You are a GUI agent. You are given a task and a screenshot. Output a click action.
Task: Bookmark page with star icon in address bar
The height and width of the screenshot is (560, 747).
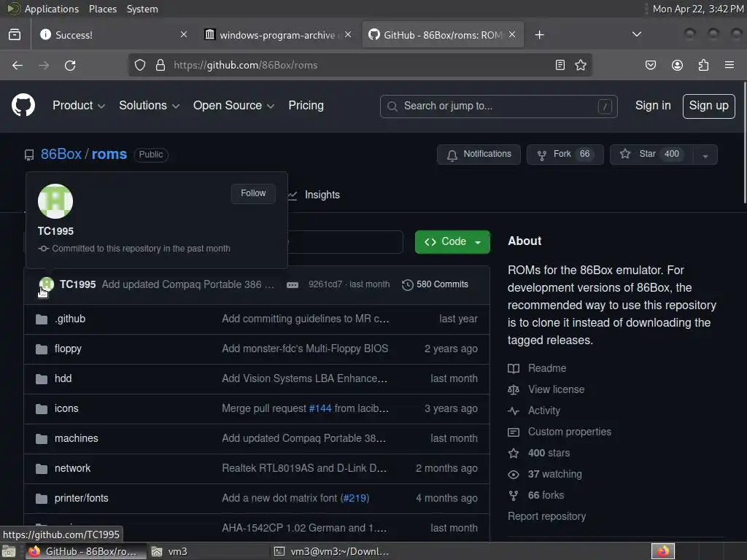pos(581,65)
